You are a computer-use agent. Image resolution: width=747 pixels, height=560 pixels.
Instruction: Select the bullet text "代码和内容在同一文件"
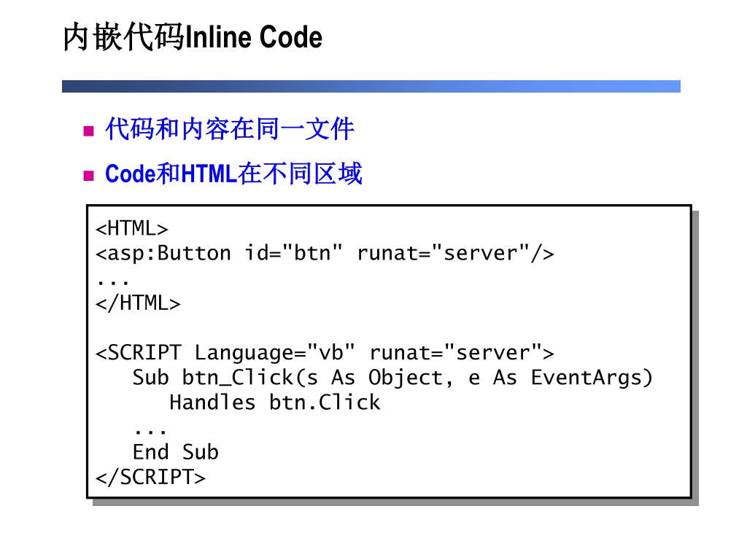[x=230, y=128]
